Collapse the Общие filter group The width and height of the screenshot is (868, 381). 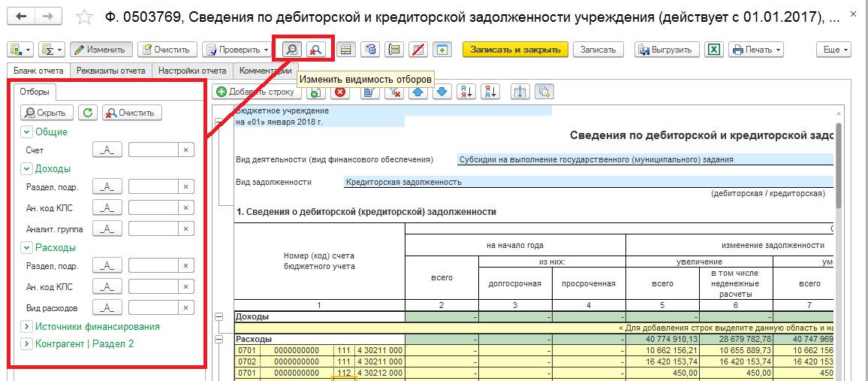[x=26, y=132]
